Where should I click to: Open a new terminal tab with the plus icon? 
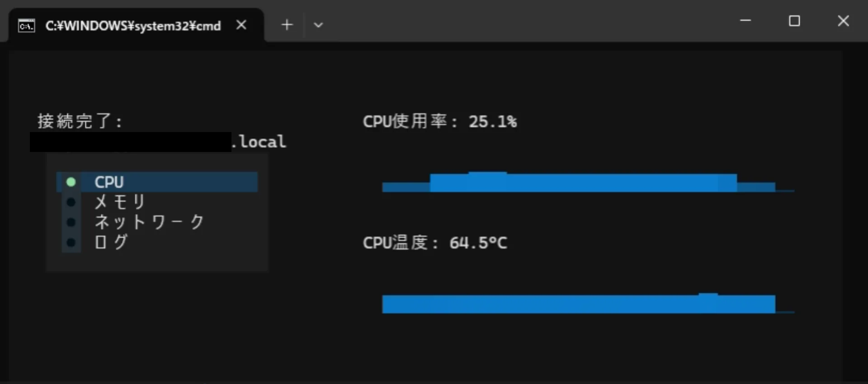pos(287,25)
